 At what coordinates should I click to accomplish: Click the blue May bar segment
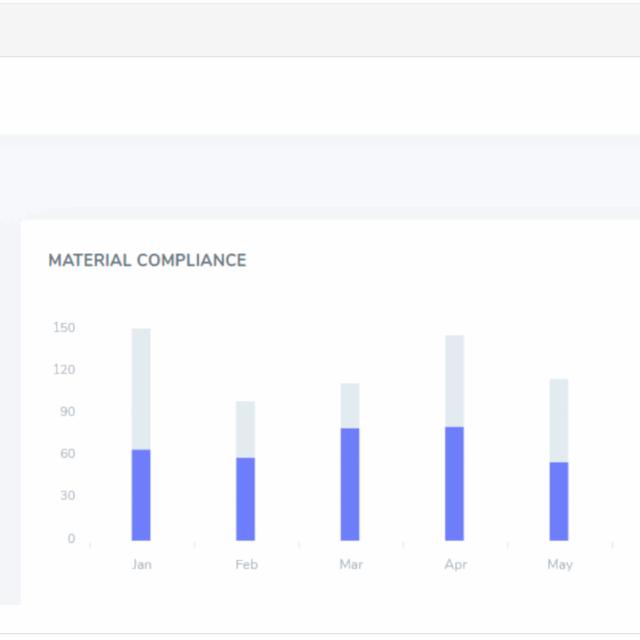(559, 501)
